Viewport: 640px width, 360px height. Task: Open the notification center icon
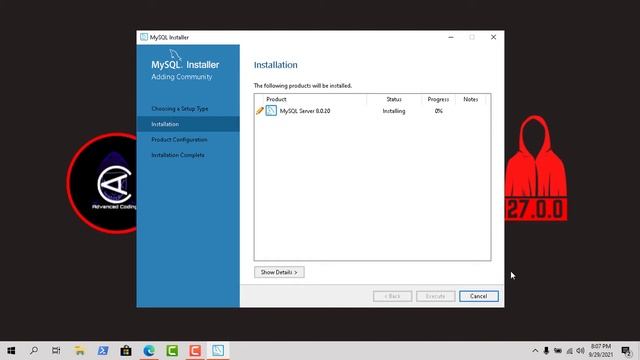point(626,351)
